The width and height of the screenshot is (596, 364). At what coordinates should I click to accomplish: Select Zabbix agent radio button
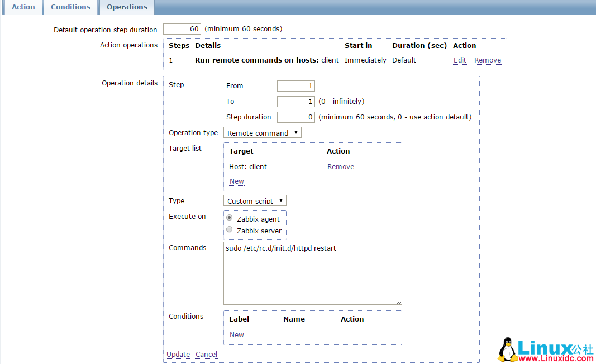[230, 218]
